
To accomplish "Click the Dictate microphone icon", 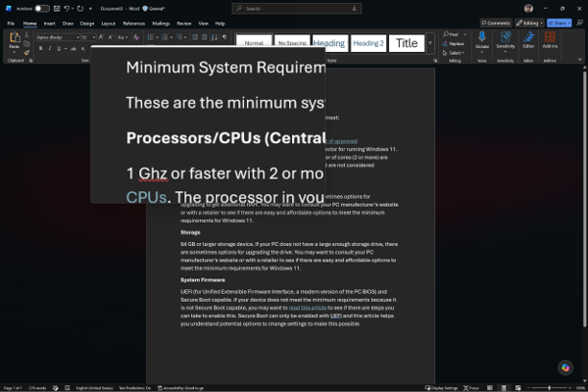I will 482,37.
